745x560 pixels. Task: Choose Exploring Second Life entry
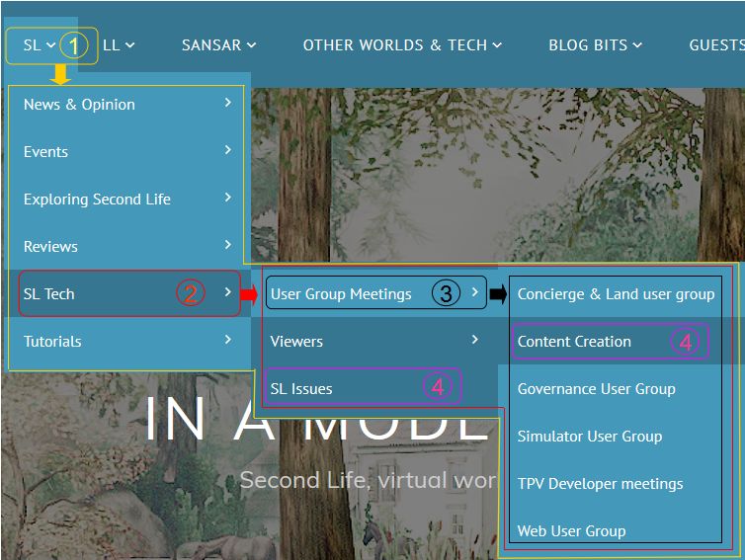click(x=97, y=200)
